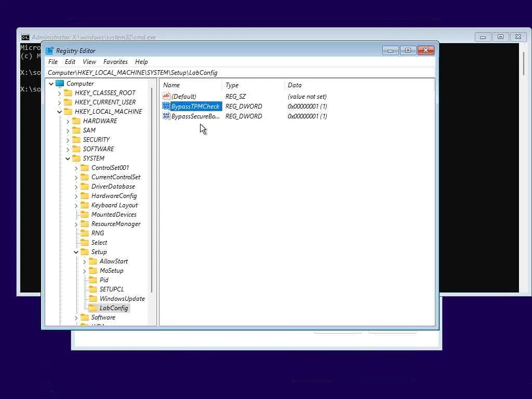
Task: Close the Registry Editor window
Action: 426,50
